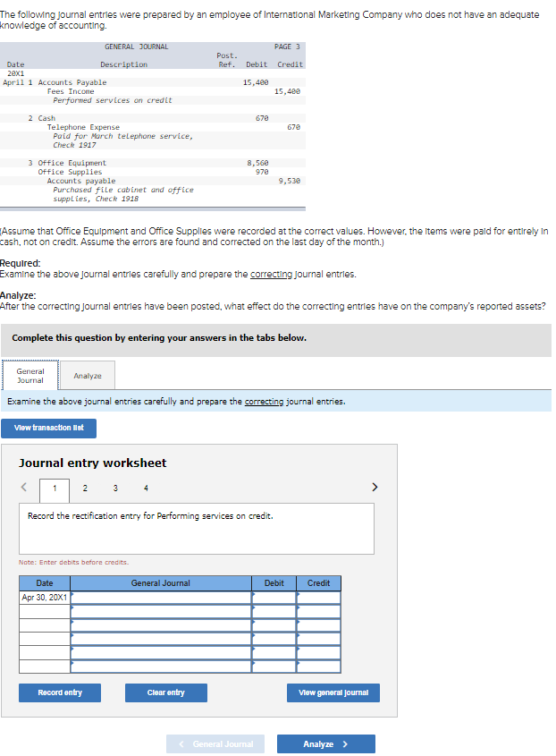Open journal entry worksheet step 2

pyautogui.click(x=85, y=488)
